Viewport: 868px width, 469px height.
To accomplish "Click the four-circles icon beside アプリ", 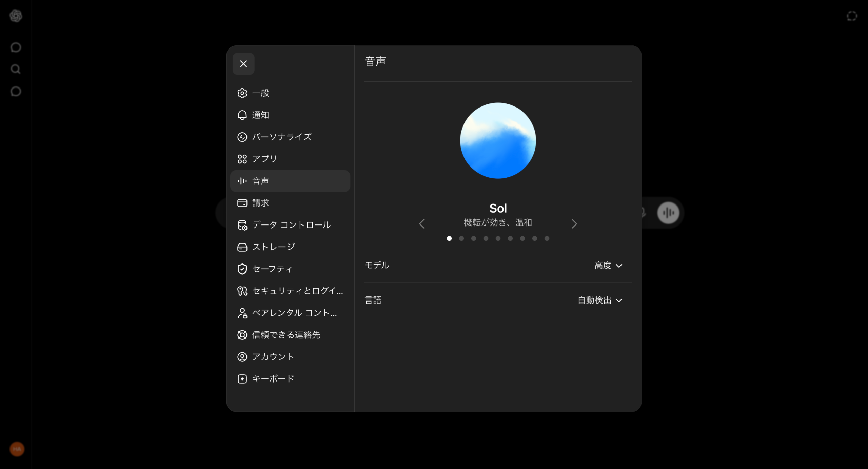I will click(x=242, y=159).
